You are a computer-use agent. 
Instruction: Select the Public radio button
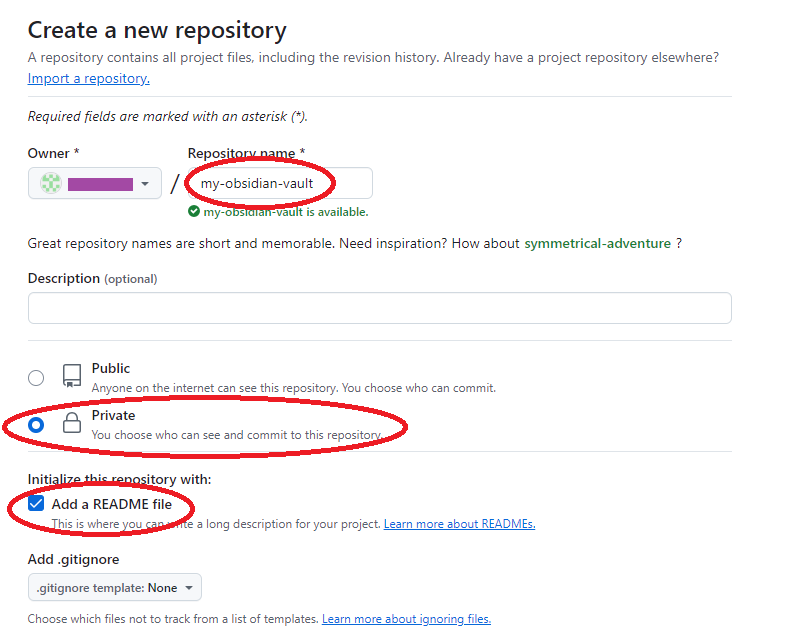click(x=36, y=378)
